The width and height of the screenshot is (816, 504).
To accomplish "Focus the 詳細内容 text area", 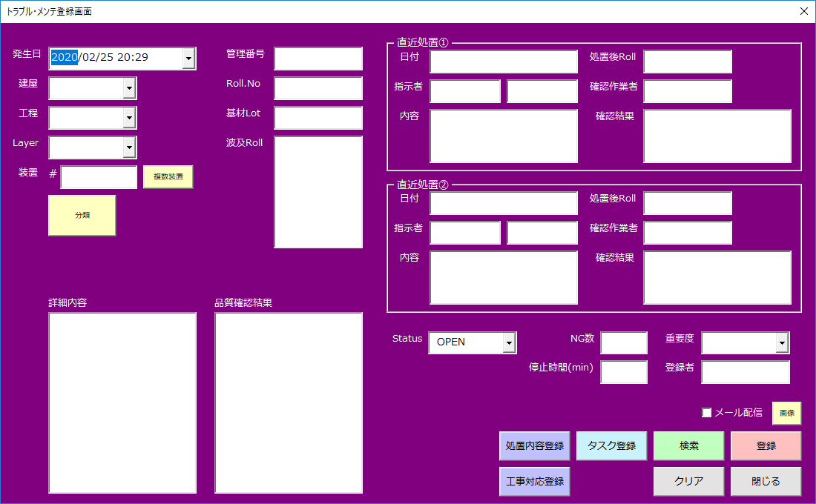I will pos(122,402).
